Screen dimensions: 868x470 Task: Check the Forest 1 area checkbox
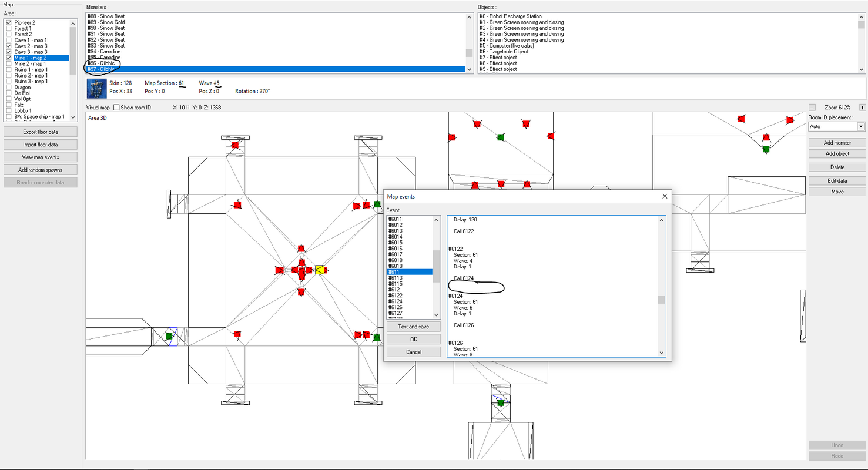tap(9, 28)
